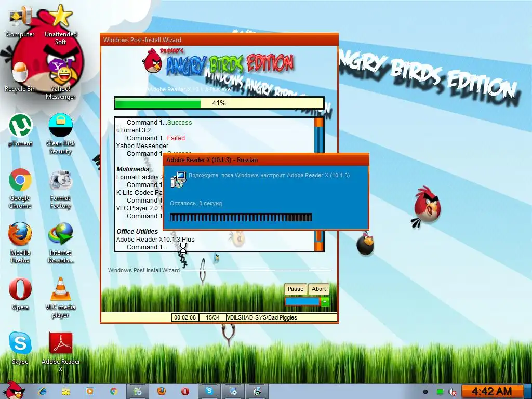Viewport: 532px width, 399px height.
Task: Open Internet Download Manager desktop icon
Action: tap(60, 243)
